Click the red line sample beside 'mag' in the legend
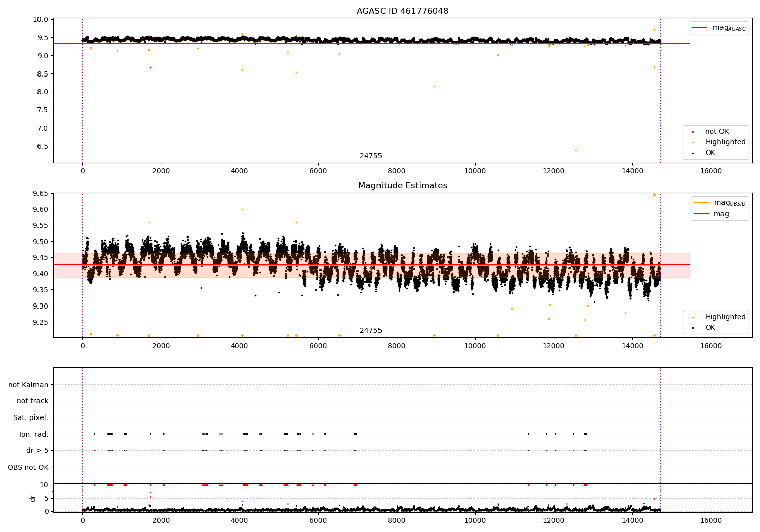The image size is (760, 532). [x=702, y=214]
